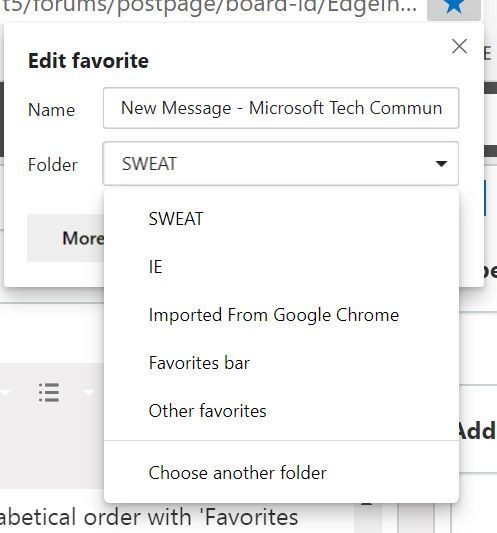Edit the favorite Name text field

(281, 108)
